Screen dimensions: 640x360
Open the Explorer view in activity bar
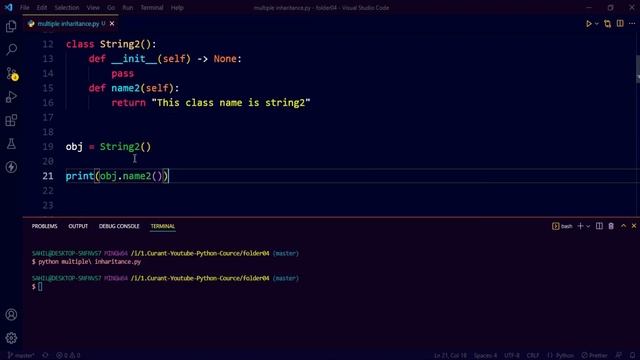[11, 27]
